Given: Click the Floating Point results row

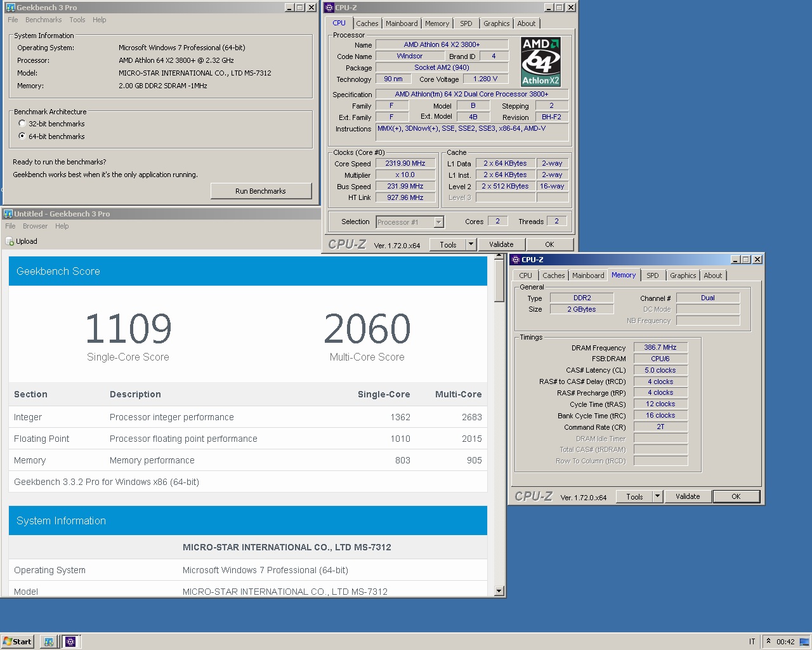Looking at the screenshot, I should (248, 439).
